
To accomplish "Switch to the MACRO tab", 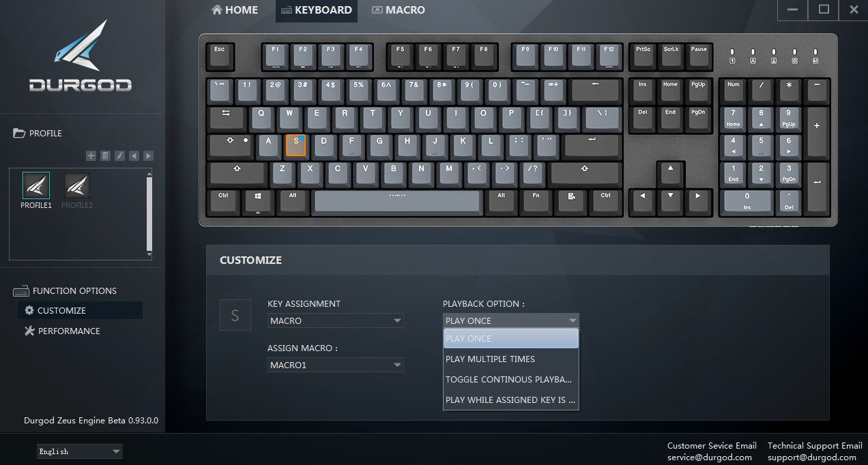I will (x=398, y=10).
